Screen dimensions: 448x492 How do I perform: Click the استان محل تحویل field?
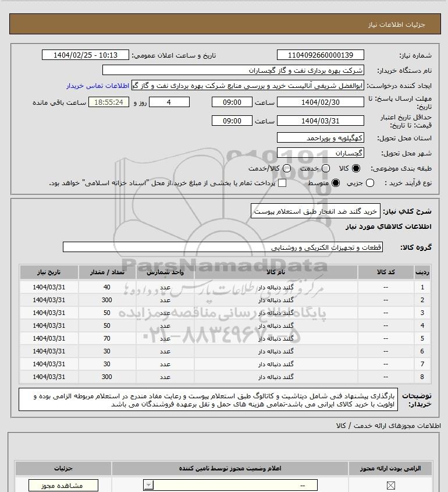(321, 138)
